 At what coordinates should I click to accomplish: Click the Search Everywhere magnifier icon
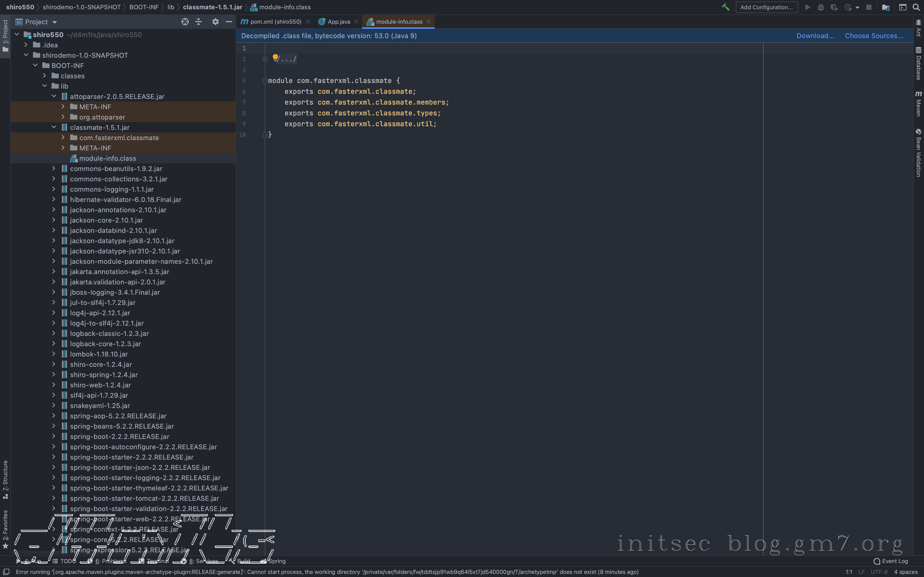[x=916, y=7]
